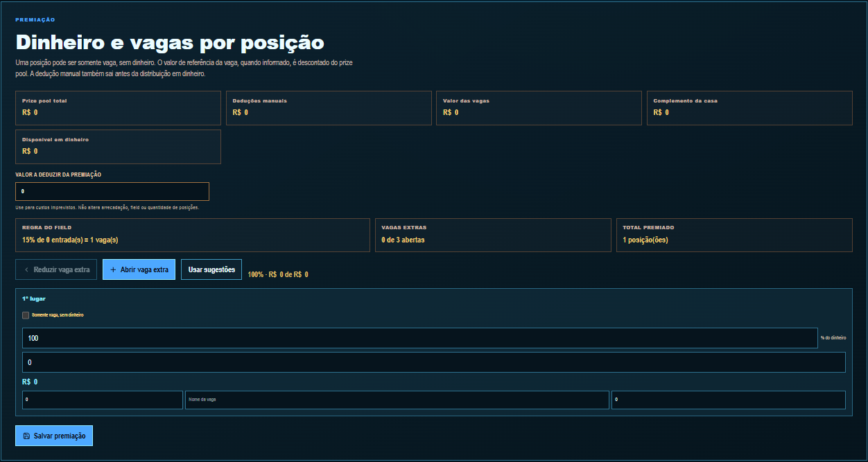
Task: Click the Dinheiro e vagas por posição title
Action: [x=170, y=42]
